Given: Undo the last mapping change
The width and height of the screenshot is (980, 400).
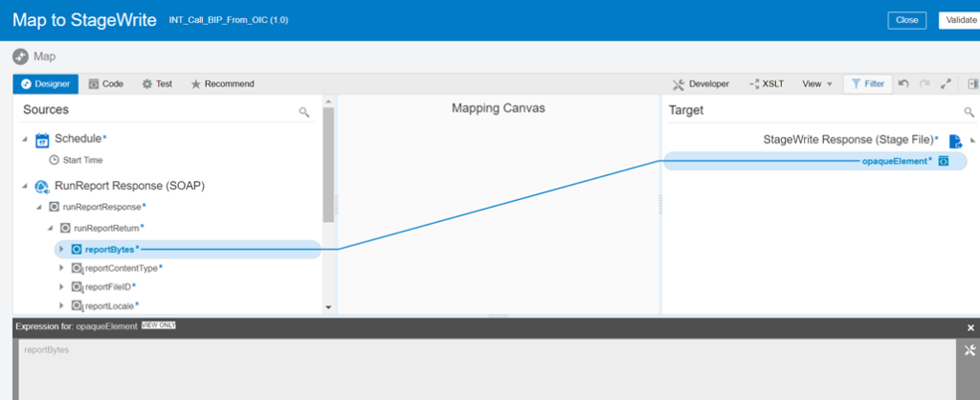Looking at the screenshot, I should [902, 84].
